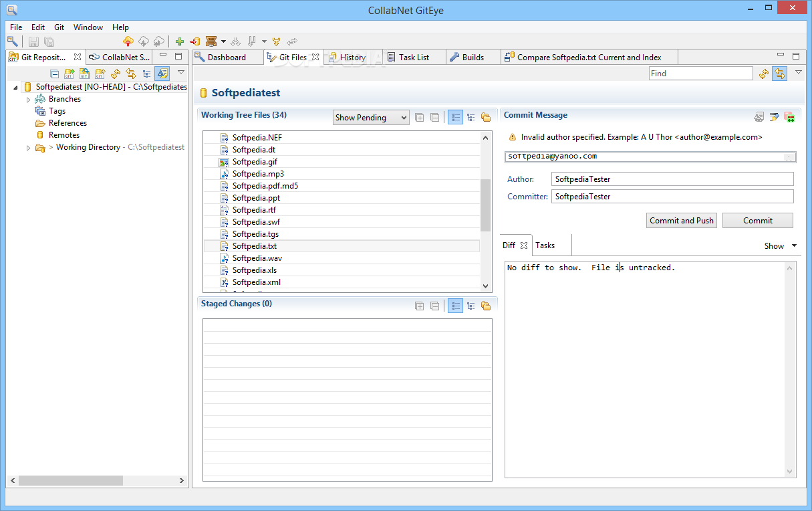
Task: Click create new Git repository icon
Action: [100, 74]
